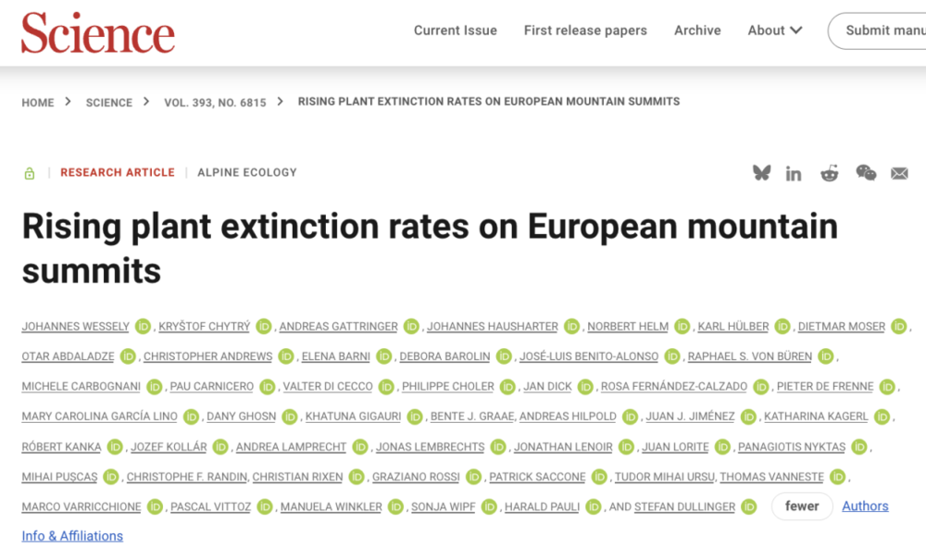This screenshot has height=560, width=926.
Task: Open the Archive menu item
Action: click(x=697, y=31)
